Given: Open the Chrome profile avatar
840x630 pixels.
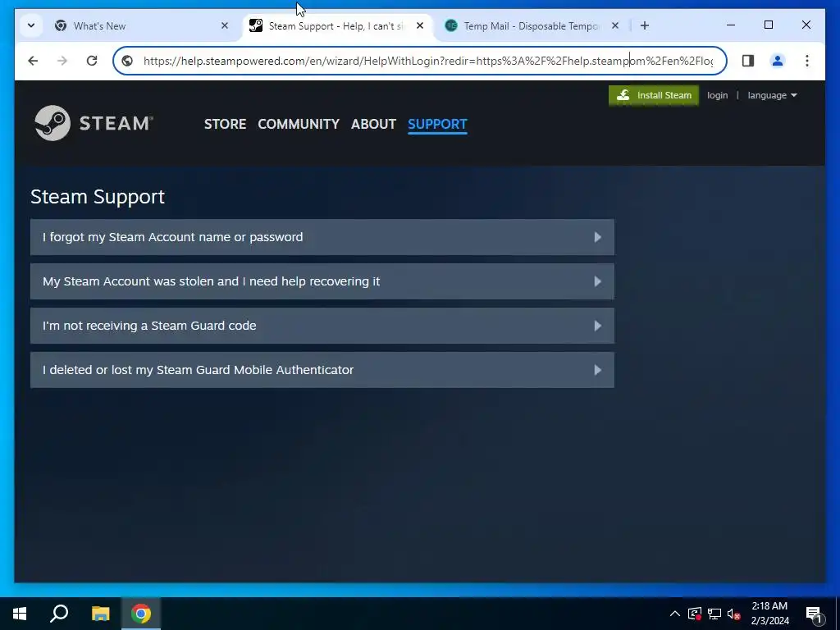Looking at the screenshot, I should coord(778,61).
